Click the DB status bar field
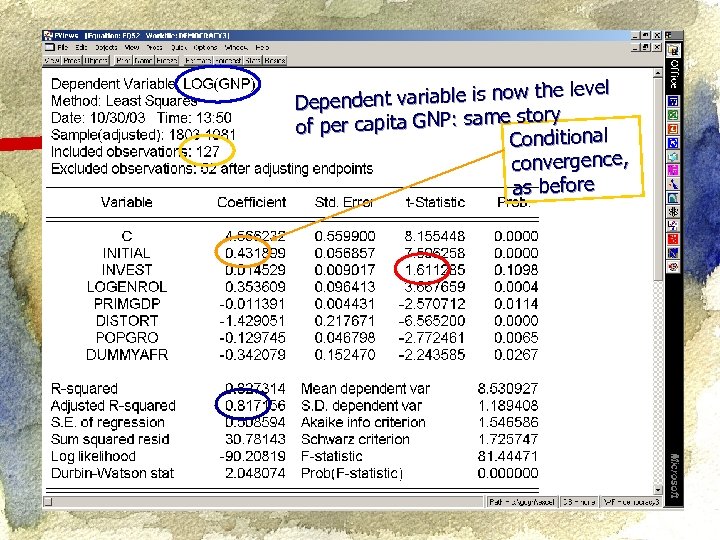The image size is (720, 540). [x=579, y=502]
